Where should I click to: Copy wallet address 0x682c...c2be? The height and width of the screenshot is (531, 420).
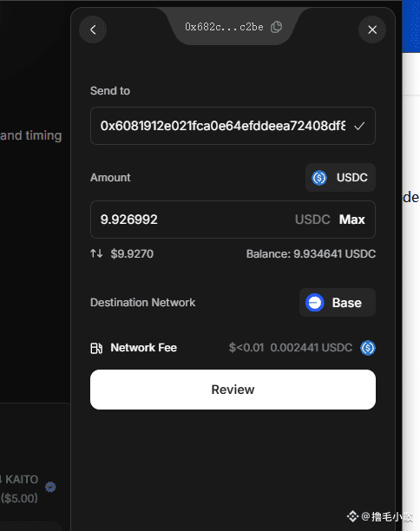click(x=277, y=27)
